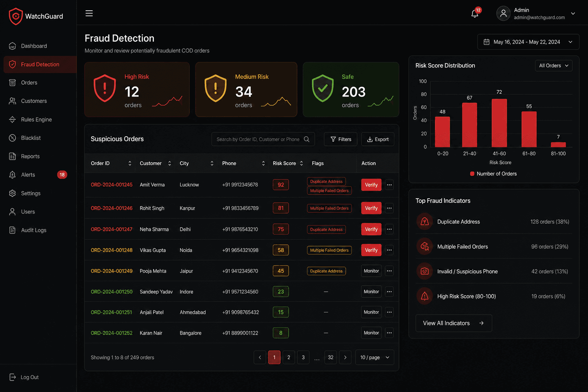This screenshot has width=588, height=392.
Task: Click the Log Out icon
Action: coord(12,377)
